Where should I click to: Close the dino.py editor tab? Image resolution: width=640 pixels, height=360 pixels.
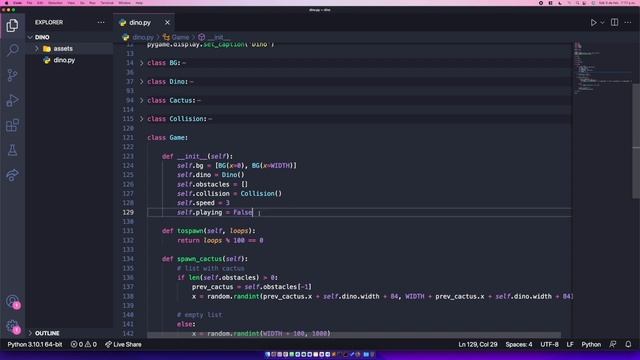pos(167,22)
